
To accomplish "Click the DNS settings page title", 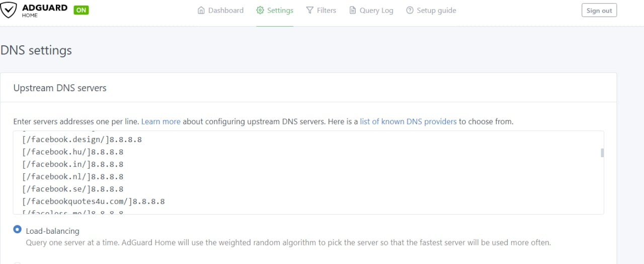I will [x=36, y=50].
